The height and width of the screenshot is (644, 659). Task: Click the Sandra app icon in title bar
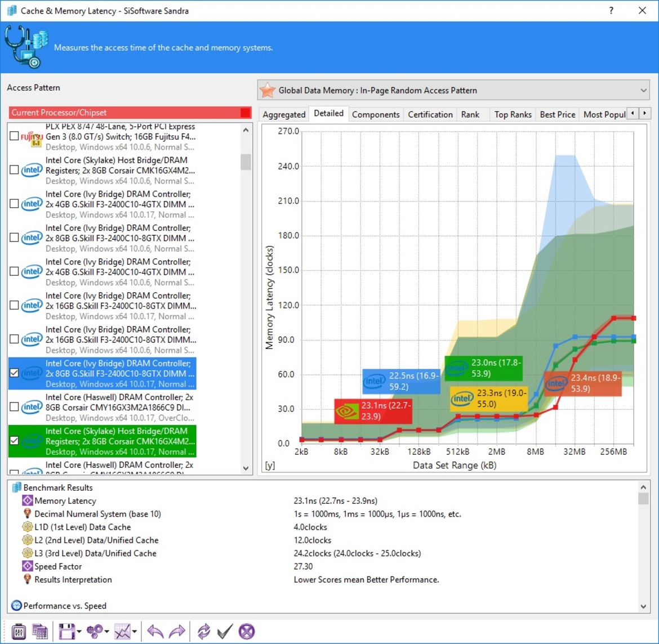(12, 11)
